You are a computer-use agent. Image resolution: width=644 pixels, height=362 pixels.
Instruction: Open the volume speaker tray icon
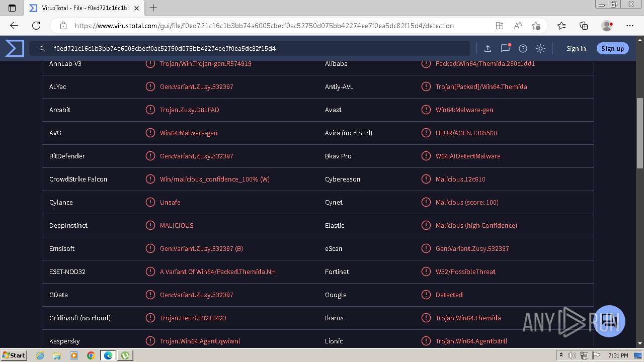pyautogui.click(x=573, y=355)
